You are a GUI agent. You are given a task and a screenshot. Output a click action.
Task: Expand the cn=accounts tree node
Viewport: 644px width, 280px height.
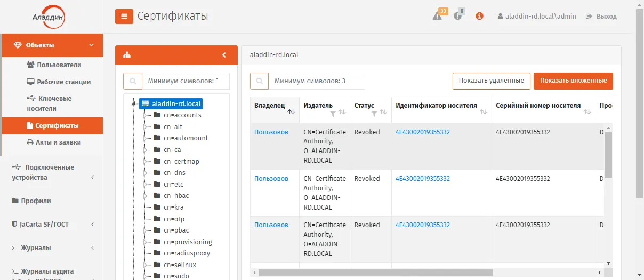[x=145, y=115]
